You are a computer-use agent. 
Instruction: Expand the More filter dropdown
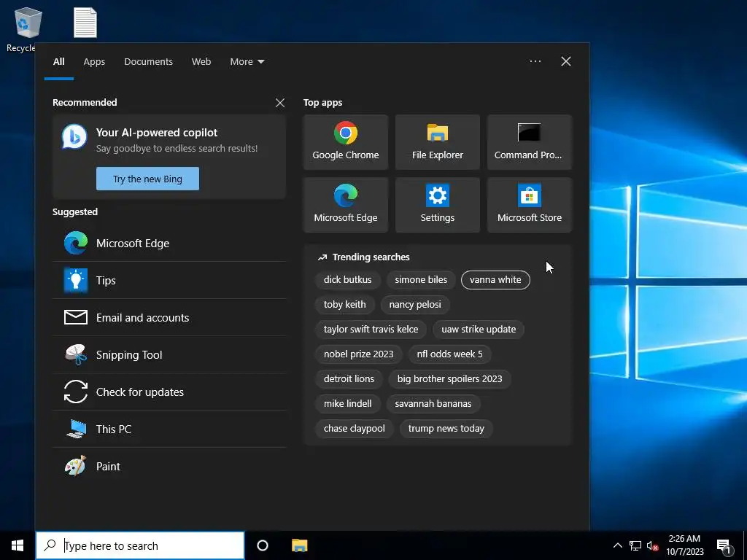247,61
